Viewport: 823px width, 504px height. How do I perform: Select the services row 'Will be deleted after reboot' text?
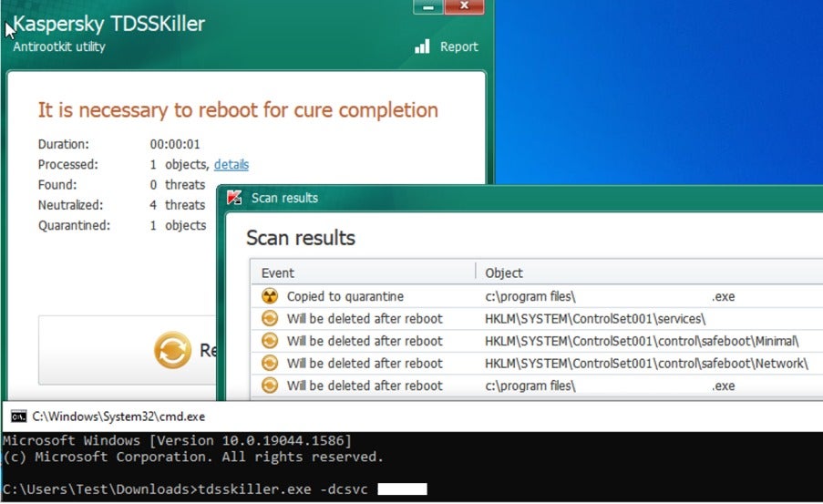[365, 319]
